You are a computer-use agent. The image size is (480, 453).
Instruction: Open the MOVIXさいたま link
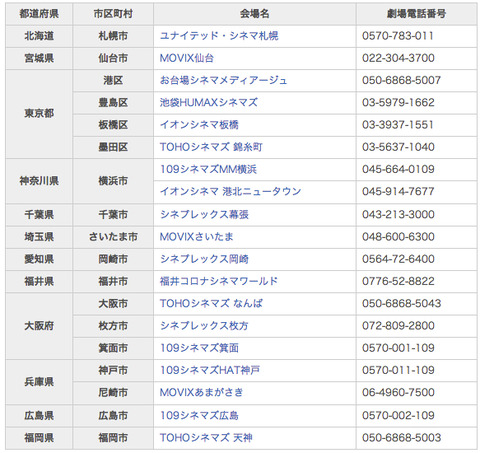point(196,237)
